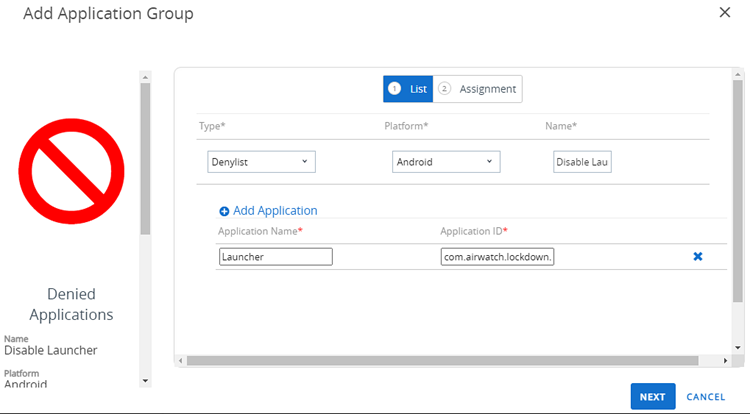The image size is (750, 414).
Task: Click the Add Application Group title
Action: tap(109, 13)
